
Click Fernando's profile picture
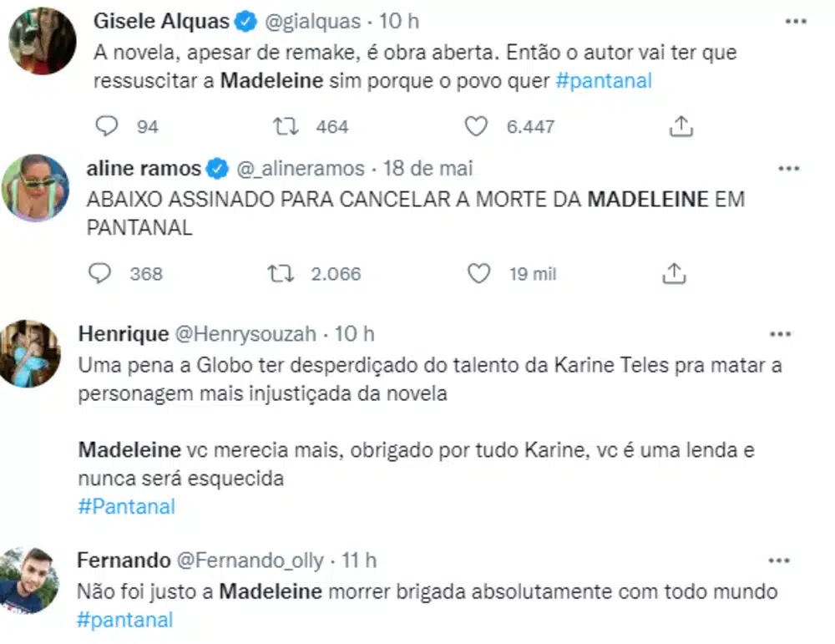click(x=28, y=581)
